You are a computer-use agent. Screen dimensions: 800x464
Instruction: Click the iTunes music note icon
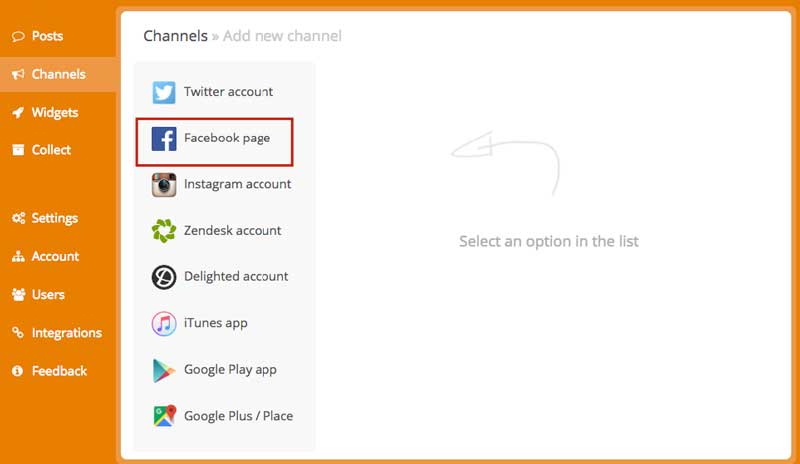tap(164, 324)
